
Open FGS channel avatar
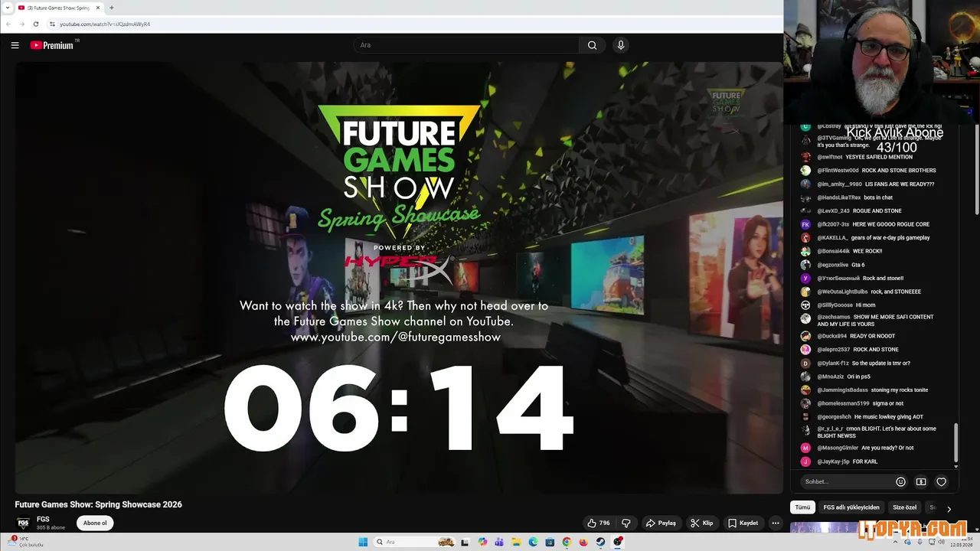click(23, 523)
